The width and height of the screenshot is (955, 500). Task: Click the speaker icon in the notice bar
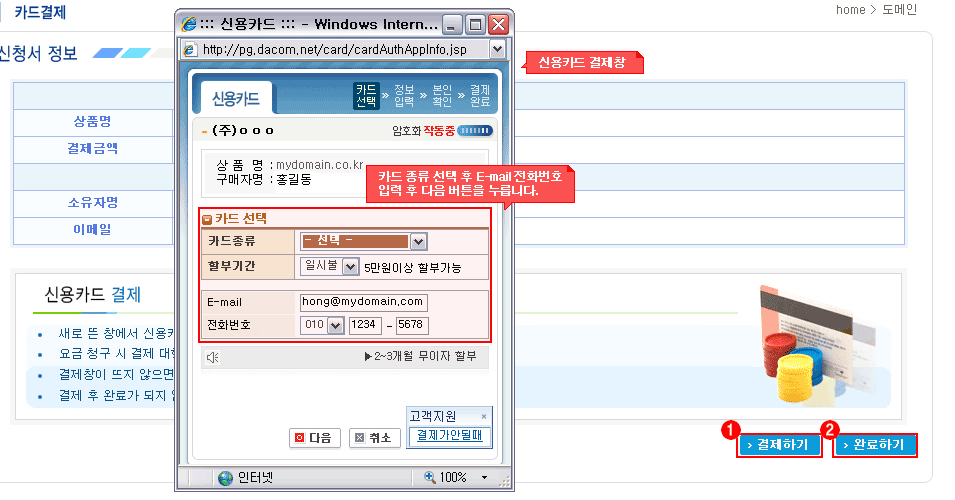[x=212, y=357]
